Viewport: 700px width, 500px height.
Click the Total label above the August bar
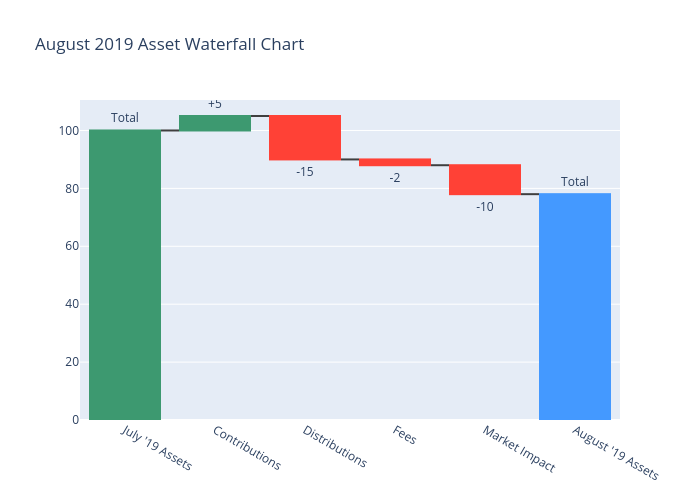pos(575,182)
